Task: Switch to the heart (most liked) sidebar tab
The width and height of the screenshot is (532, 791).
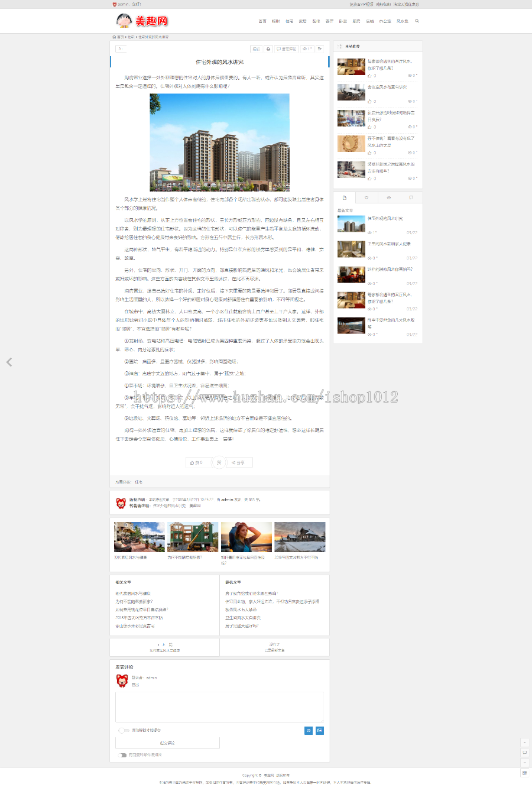Action: click(x=366, y=197)
